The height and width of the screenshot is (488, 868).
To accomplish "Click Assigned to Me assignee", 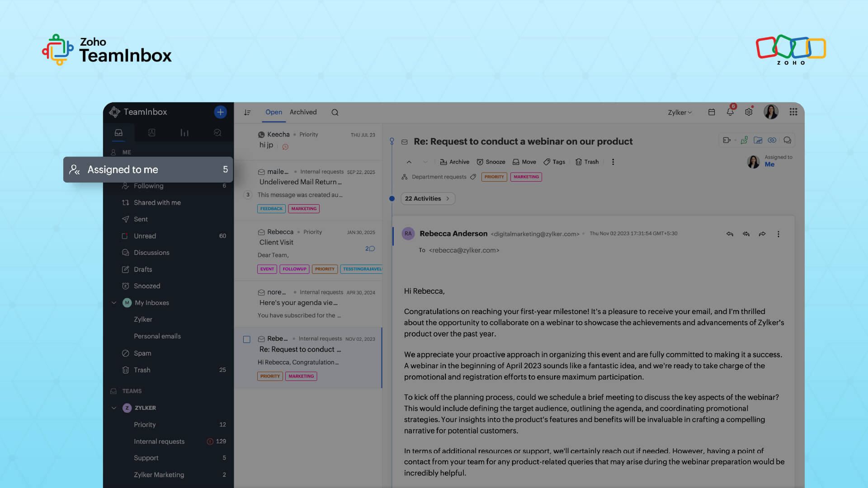I will click(770, 161).
